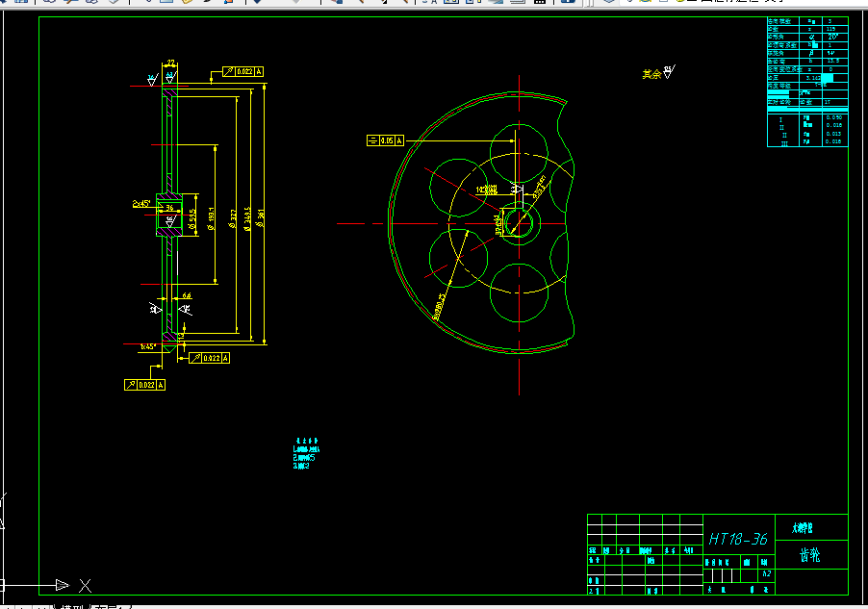Select the "齿轮" part name in title block

(810, 555)
